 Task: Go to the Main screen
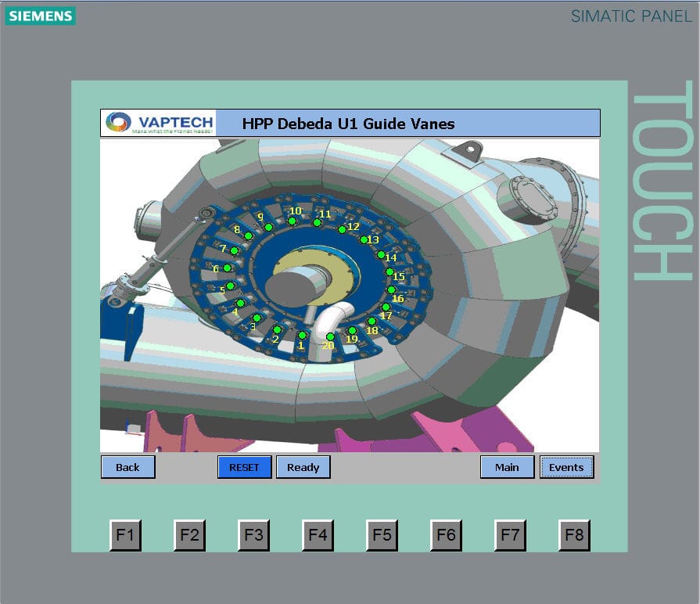[507, 467]
